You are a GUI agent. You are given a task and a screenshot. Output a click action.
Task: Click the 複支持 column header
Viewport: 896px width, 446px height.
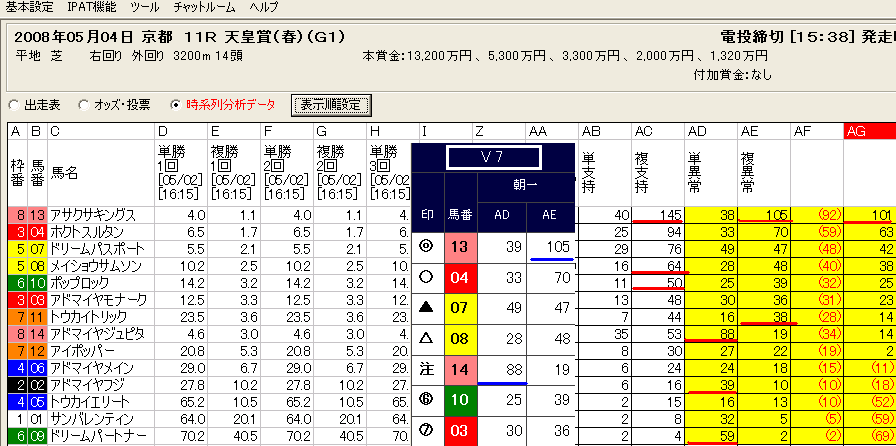coord(658,173)
